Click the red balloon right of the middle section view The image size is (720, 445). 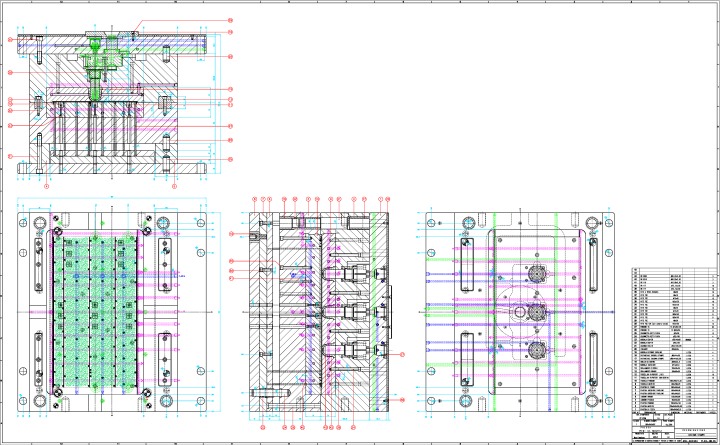(x=403, y=355)
